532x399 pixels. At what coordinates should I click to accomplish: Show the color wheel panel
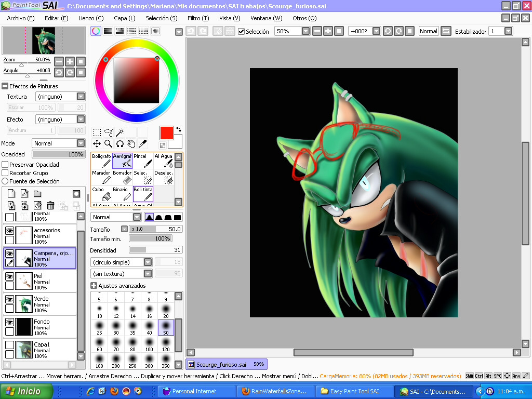96,31
